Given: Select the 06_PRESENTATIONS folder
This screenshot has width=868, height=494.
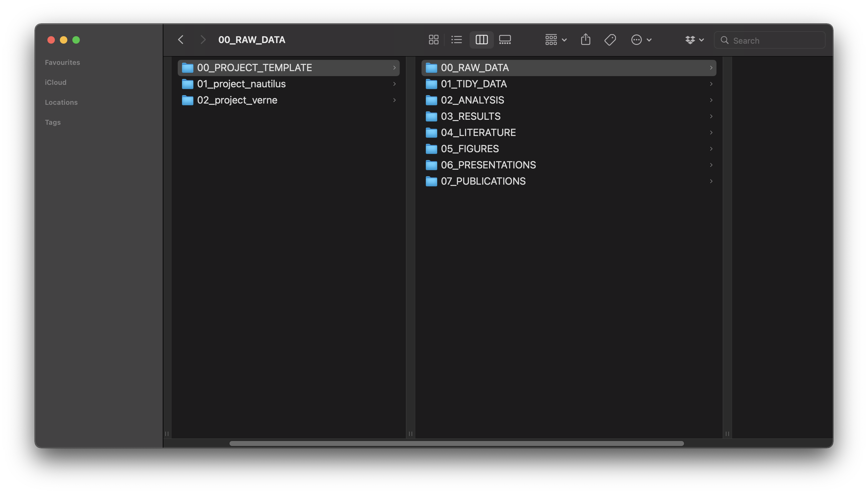Looking at the screenshot, I should pos(568,165).
